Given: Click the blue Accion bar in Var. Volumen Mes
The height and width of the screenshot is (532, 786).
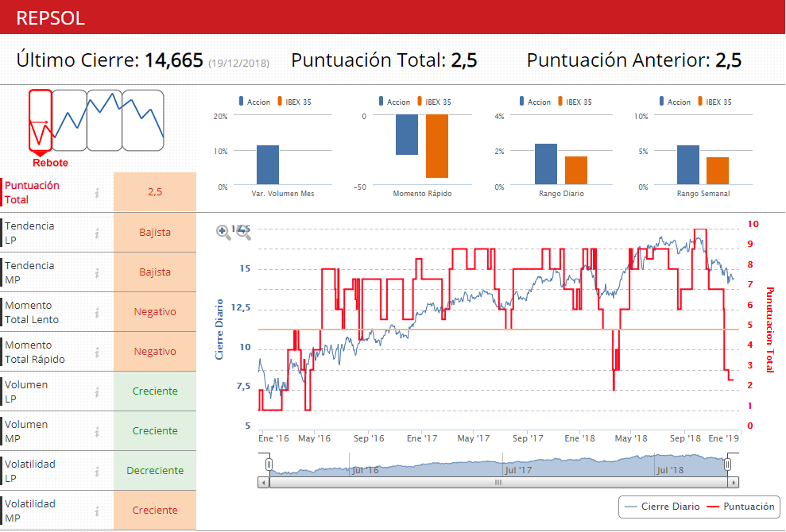Looking at the screenshot, I should [268, 165].
